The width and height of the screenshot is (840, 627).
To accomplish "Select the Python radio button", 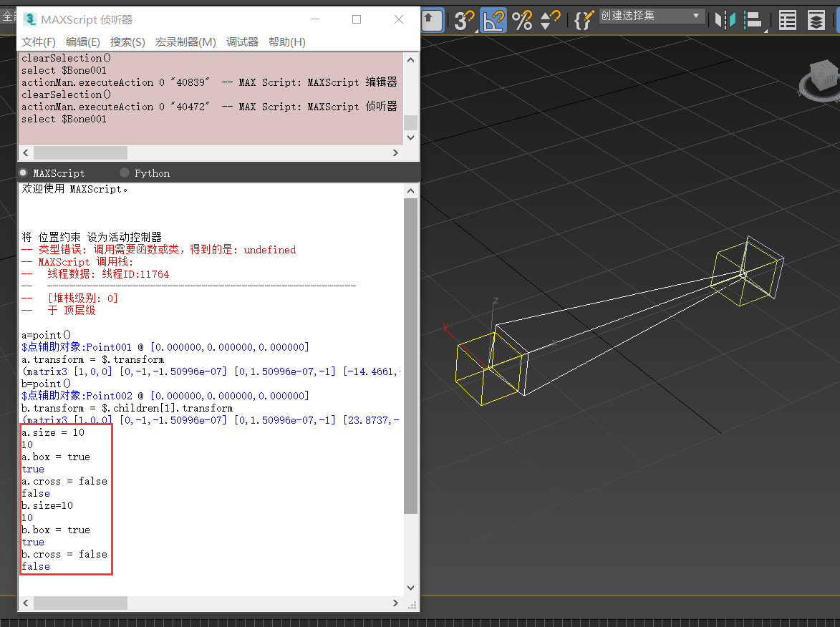I will coord(125,173).
